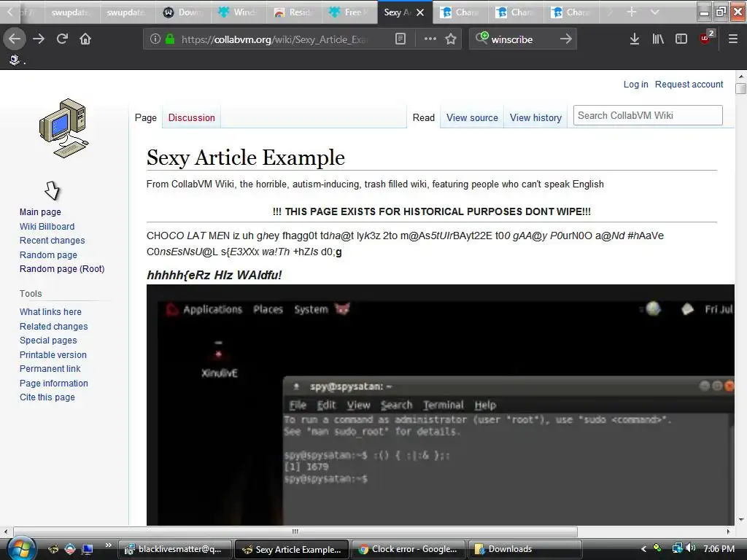Viewport: 747px width, 560px height.
Task: Click the embedded terminal screenshot image
Action: pos(440,405)
